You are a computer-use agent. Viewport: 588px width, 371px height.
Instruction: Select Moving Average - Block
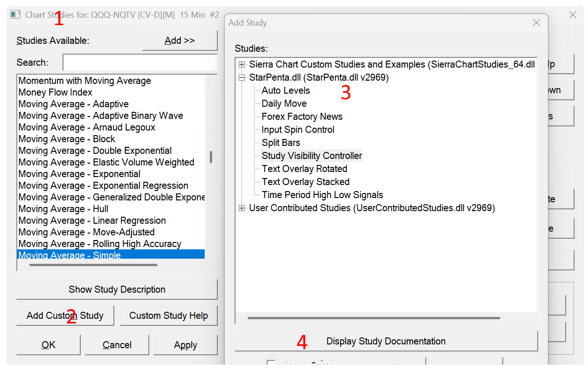pos(67,139)
